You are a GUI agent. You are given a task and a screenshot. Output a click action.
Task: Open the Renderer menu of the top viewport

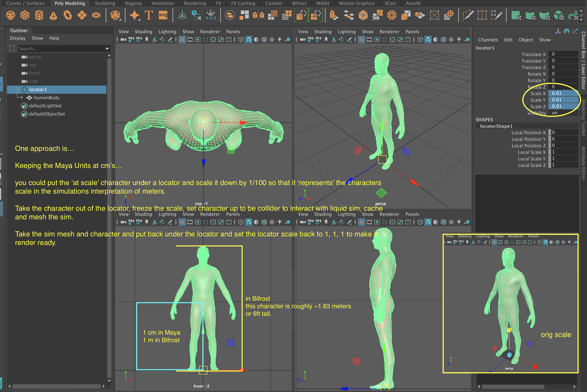(210, 32)
